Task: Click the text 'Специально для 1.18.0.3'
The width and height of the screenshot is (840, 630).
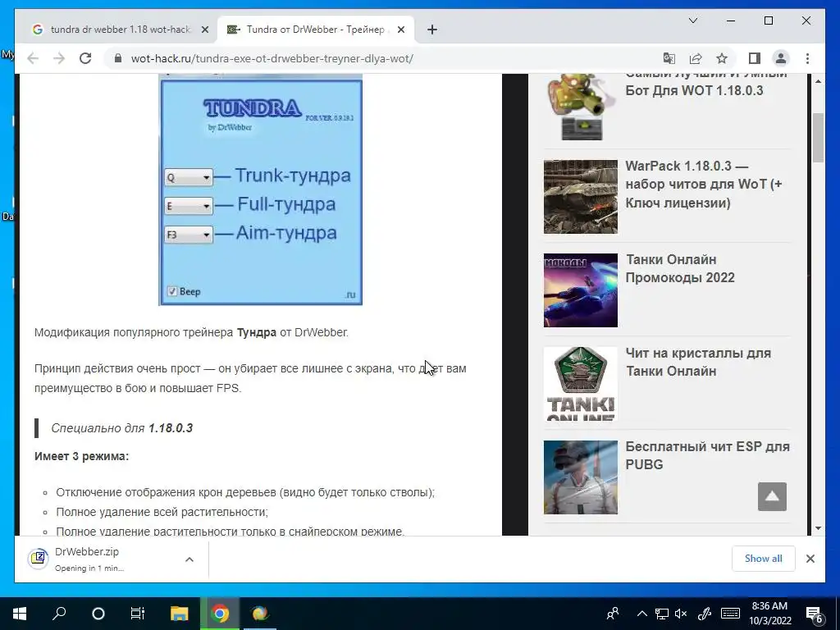Action: pyautogui.click(x=121, y=428)
